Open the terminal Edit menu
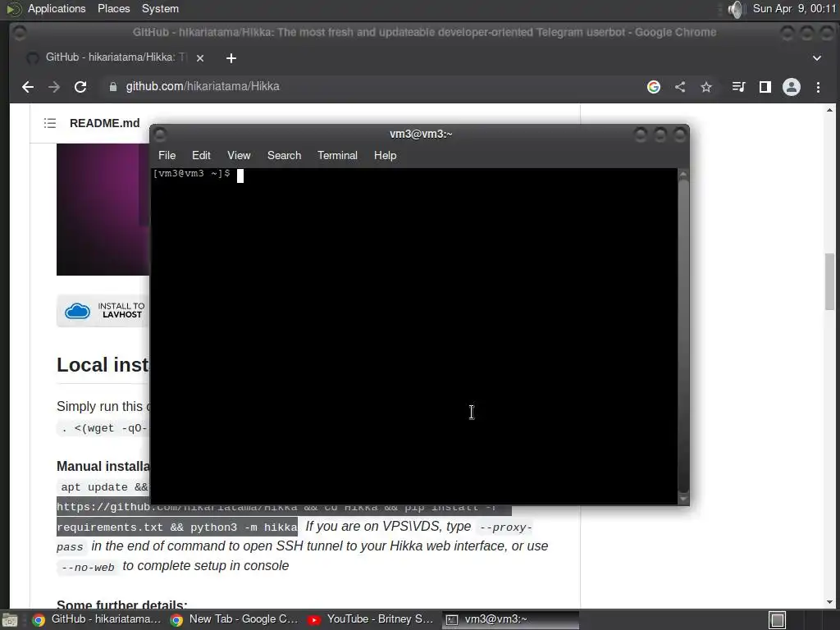Image resolution: width=840 pixels, height=630 pixels. click(201, 155)
